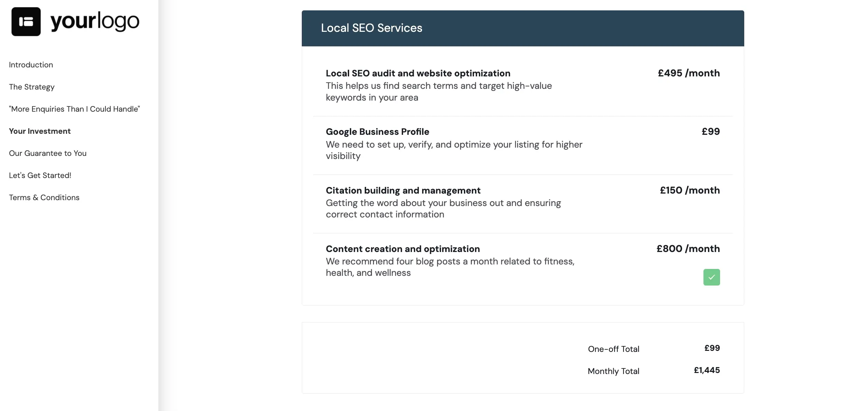Read the Terms & Conditions
Screen dimensions: 868x411
click(44, 197)
